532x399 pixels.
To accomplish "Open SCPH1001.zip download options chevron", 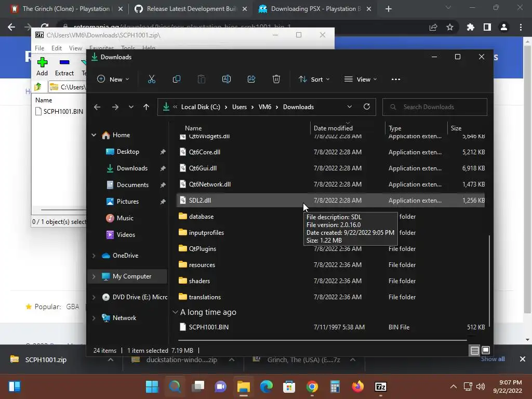I will 111,360.
